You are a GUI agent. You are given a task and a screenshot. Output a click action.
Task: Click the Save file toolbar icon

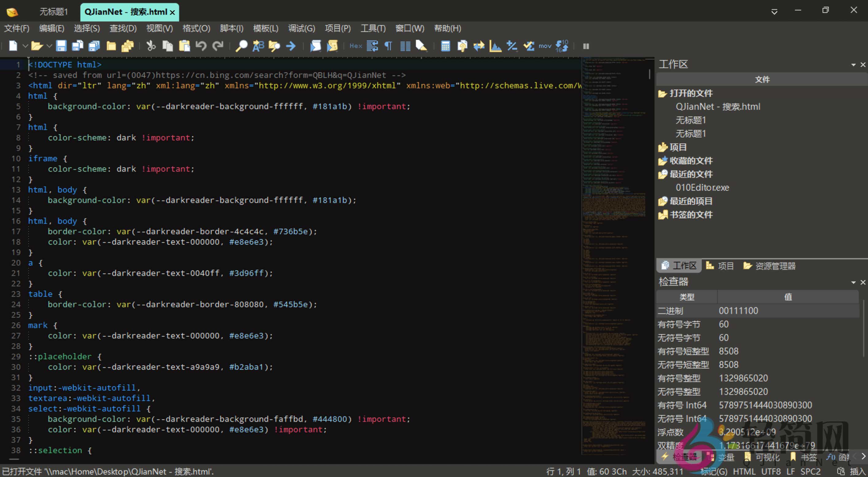[61, 46]
